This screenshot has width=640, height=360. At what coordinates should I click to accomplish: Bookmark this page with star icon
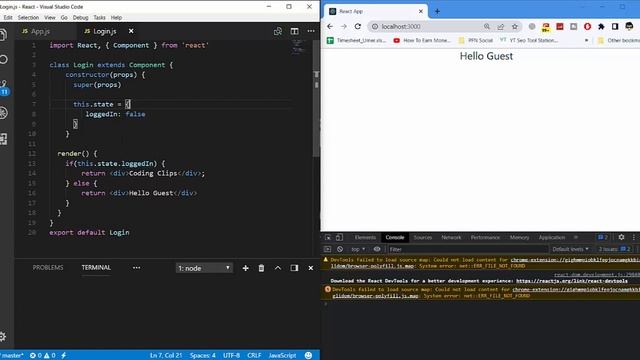515,27
